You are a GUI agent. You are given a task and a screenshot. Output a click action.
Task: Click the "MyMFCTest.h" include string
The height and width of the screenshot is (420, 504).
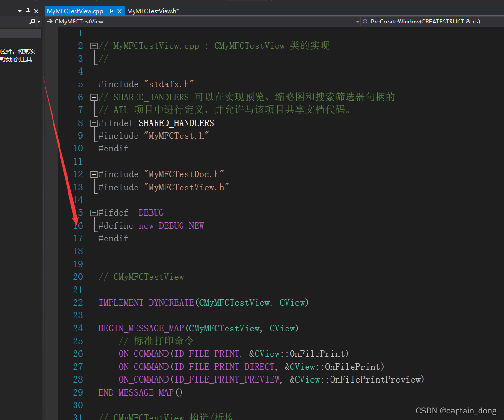[x=176, y=135]
